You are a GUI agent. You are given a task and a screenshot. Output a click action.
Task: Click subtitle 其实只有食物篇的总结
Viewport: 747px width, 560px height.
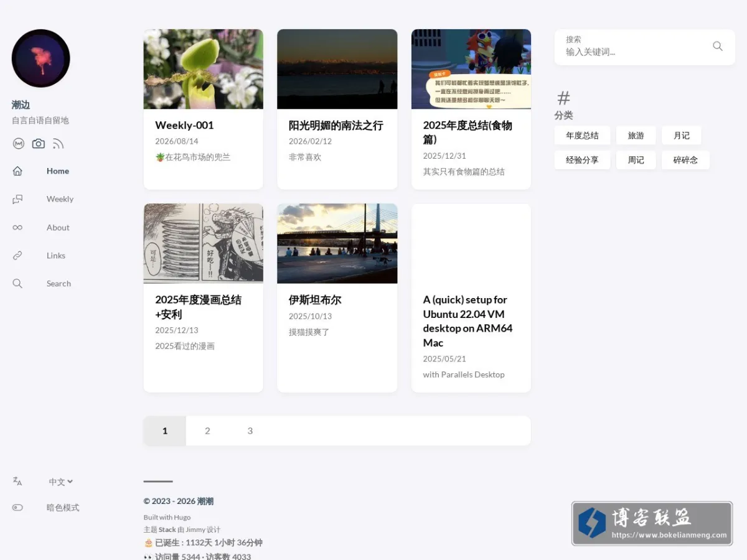464,172
